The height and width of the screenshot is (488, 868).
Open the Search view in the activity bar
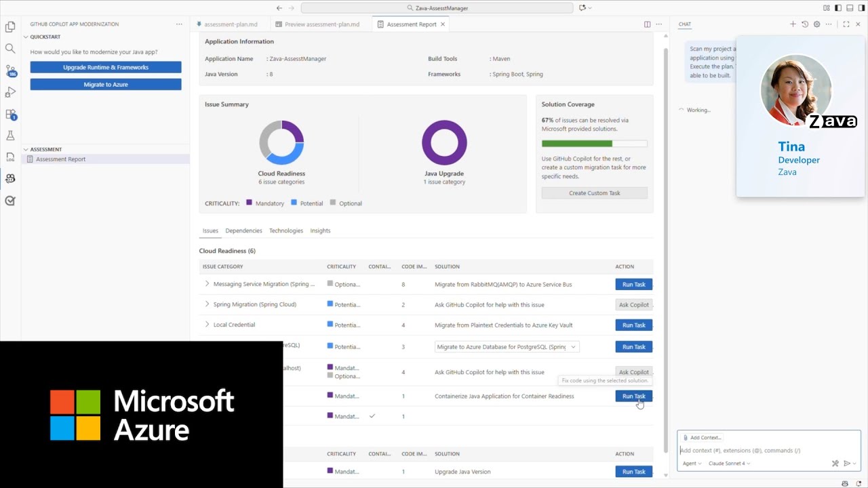[x=10, y=49]
